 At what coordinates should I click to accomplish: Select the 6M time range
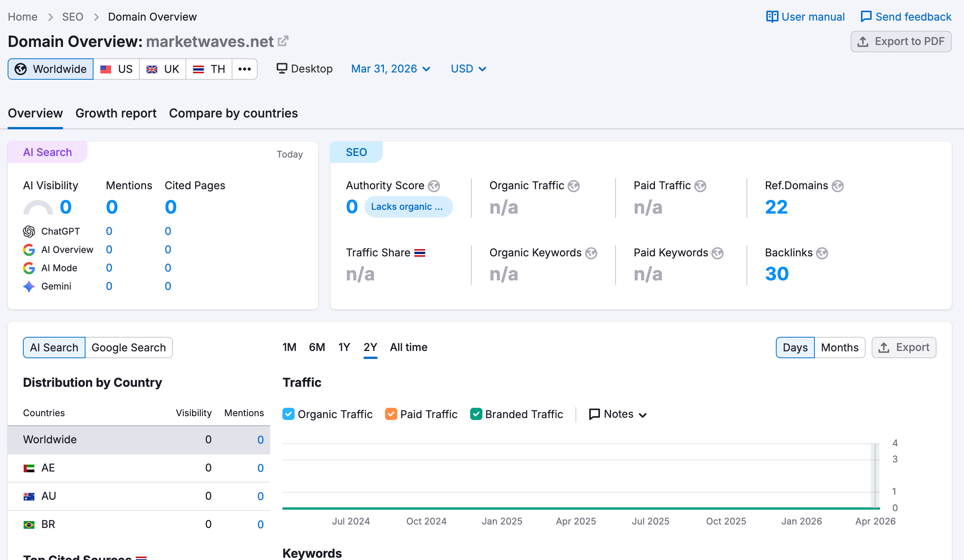[317, 347]
